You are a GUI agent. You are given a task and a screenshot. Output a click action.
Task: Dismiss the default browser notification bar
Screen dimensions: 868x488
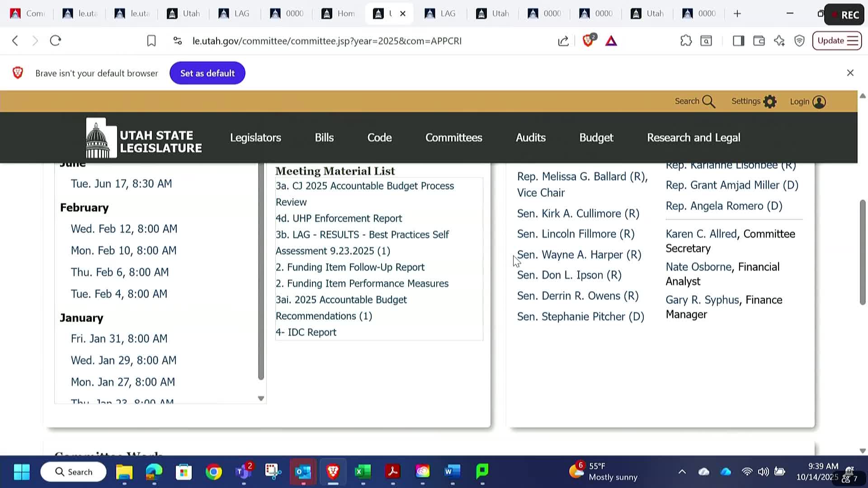click(850, 73)
